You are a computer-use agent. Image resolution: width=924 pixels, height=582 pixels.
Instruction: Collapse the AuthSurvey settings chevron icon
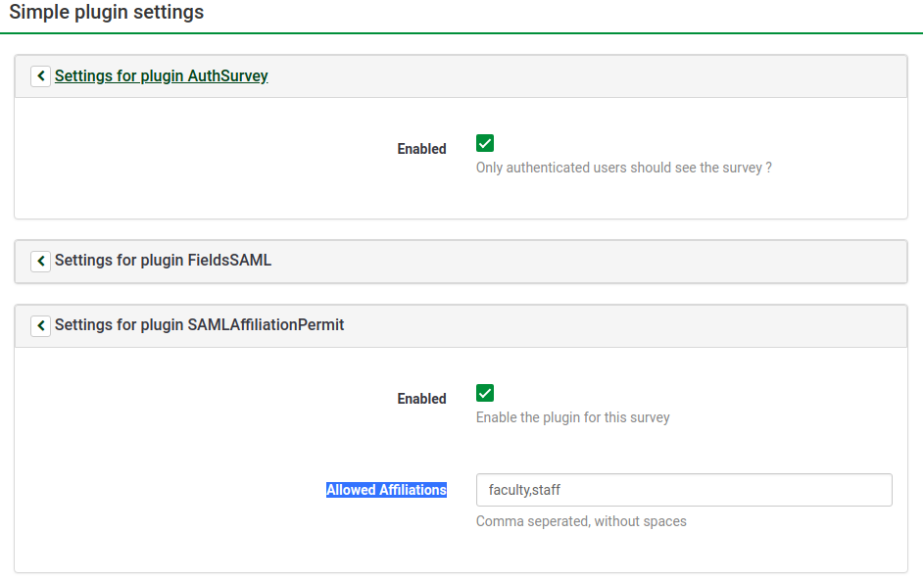click(40, 76)
